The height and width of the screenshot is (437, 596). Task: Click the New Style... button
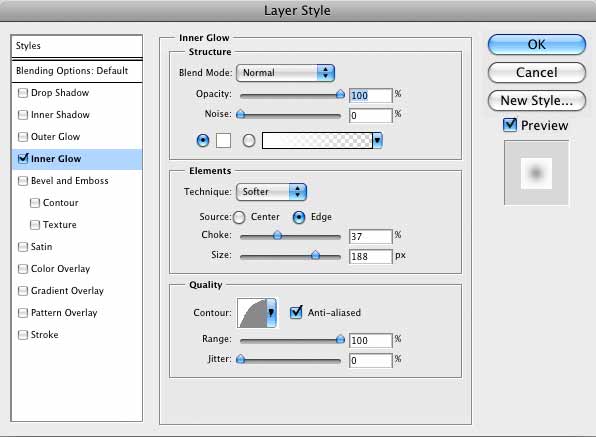[x=536, y=101]
